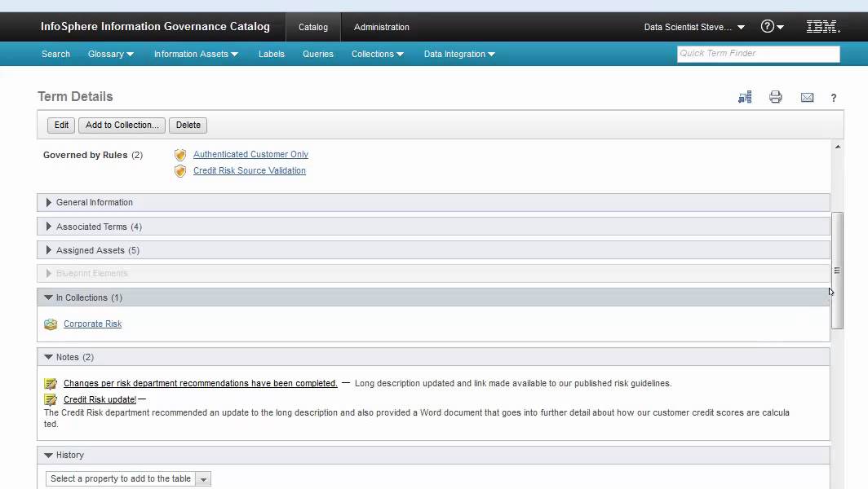Open the question mark help for Term Details
Screen dimensions: 868x489
tap(833, 98)
